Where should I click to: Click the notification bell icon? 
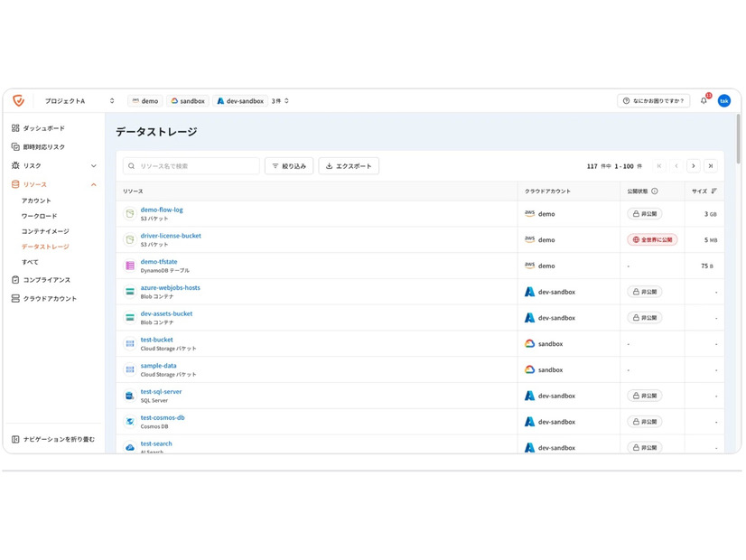point(704,101)
